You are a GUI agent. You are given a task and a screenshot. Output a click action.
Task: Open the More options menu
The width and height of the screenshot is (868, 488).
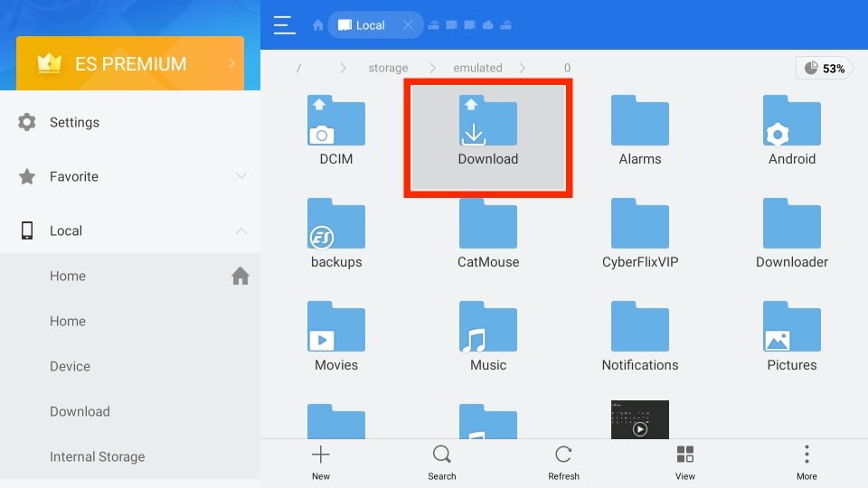point(807,463)
